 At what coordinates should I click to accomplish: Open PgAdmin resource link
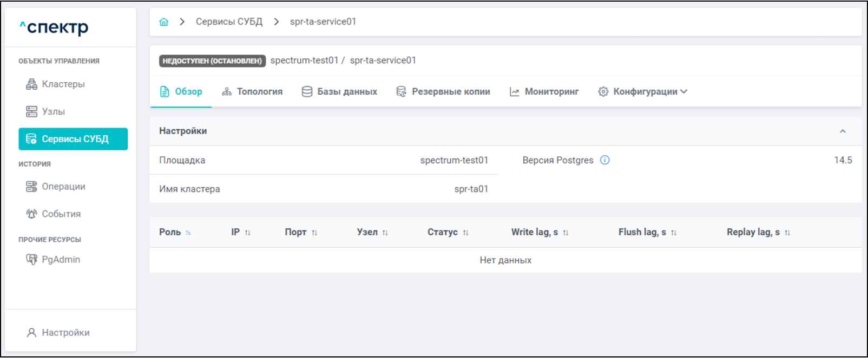(x=61, y=260)
